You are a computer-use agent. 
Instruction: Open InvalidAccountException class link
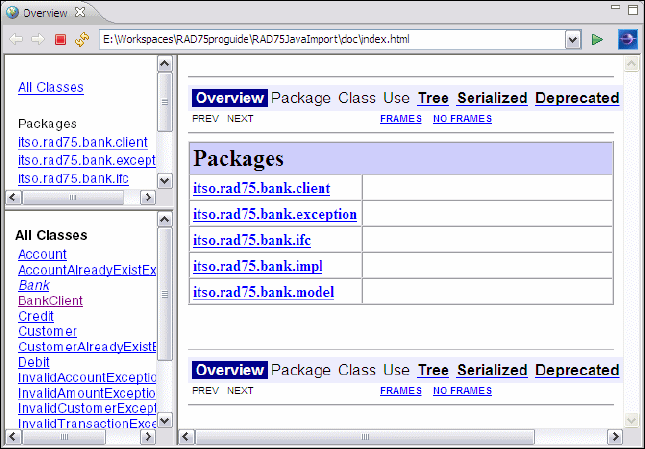tap(87, 377)
